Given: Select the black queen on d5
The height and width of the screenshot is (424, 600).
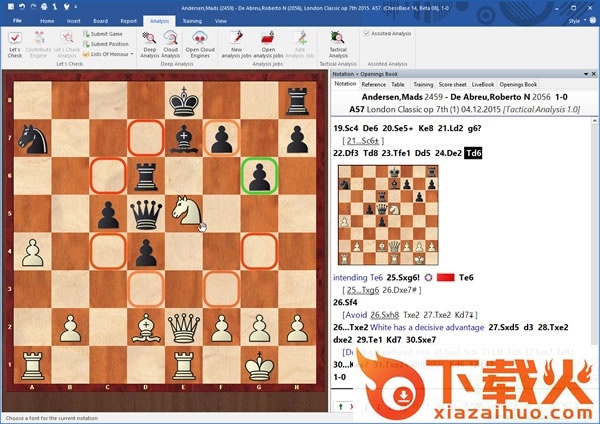Looking at the screenshot, I should (x=146, y=214).
